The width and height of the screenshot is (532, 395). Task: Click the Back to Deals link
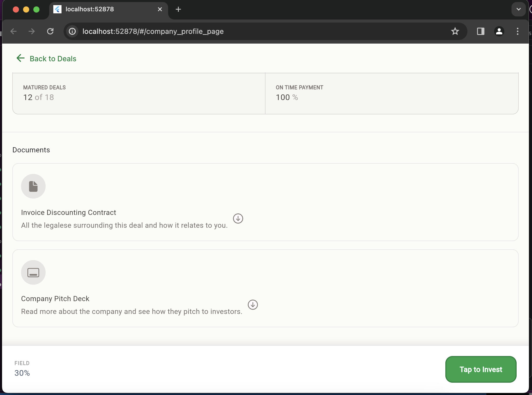[x=53, y=59]
